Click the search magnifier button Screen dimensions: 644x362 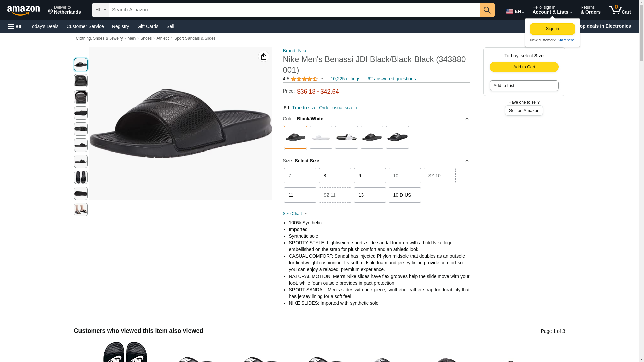pyautogui.click(x=487, y=10)
